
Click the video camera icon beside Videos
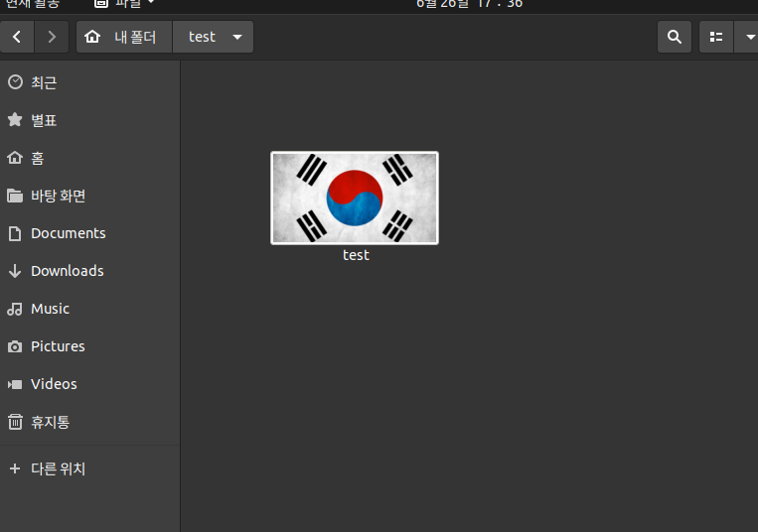click(x=15, y=384)
